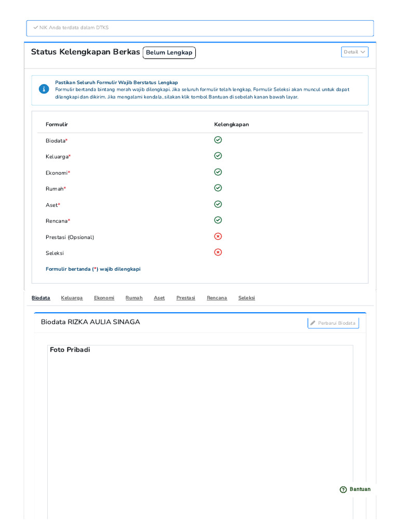Click the Ekonomi completion check icon
This screenshot has height=532, width=399.
click(x=218, y=172)
